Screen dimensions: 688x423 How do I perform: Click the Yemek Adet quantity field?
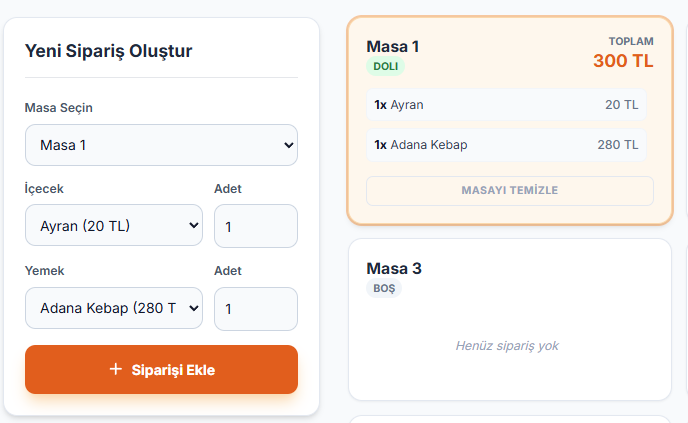pos(255,309)
